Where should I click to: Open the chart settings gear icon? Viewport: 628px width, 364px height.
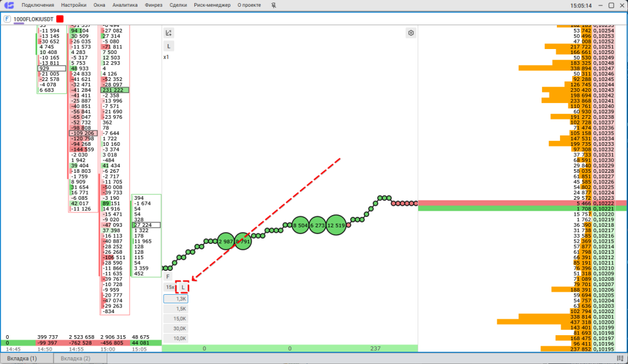pyautogui.click(x=411, y=32)
